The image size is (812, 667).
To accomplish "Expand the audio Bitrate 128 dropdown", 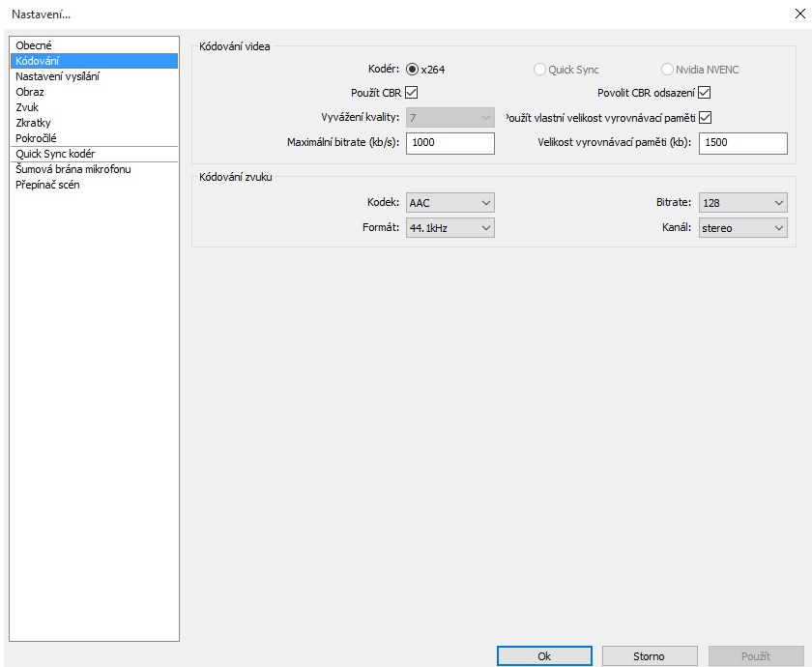I will click(743, 203).
